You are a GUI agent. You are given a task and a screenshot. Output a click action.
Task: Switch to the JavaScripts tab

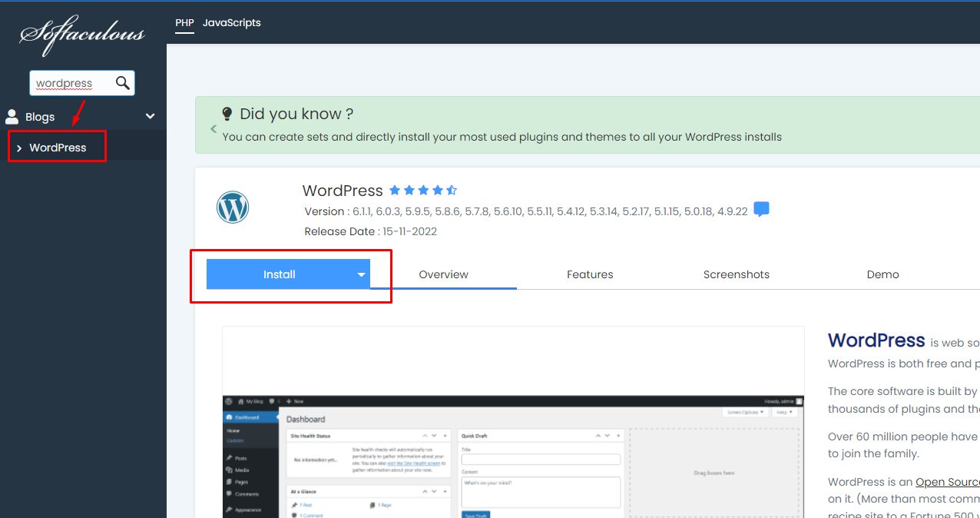(x=232, y=23)
